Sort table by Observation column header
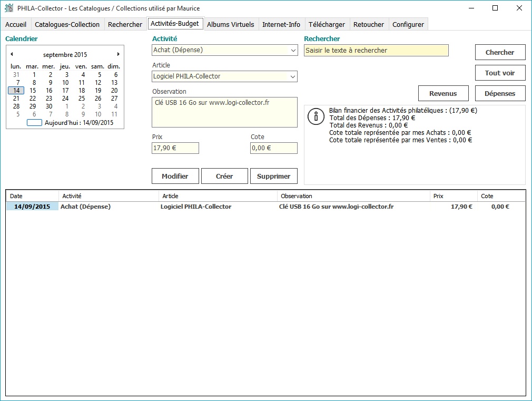532x401 pixels. [x=353, y=196]
